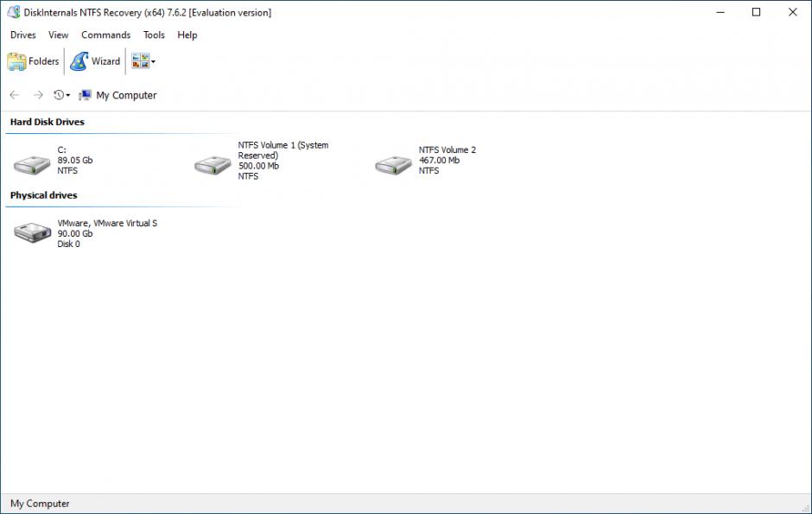This screenshot has width=812, height=514.
Task: Click the C: 89.05 Gb label
Action: [x=74, y=160]
